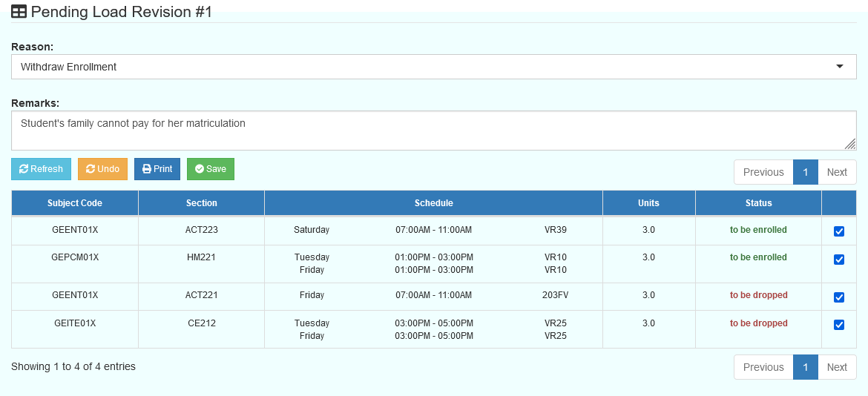Click the Schedule column header
The height and width of the screenshot is (396, 868).
[x=433, y=203]
